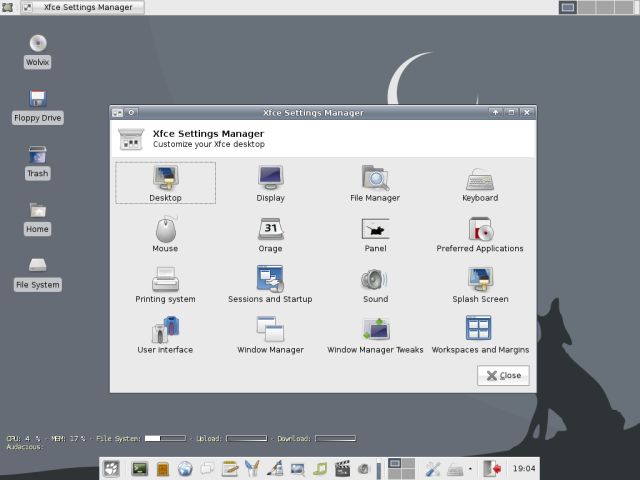Launch the Orage calendar settings
640x480 pixels.
(270, 232)
